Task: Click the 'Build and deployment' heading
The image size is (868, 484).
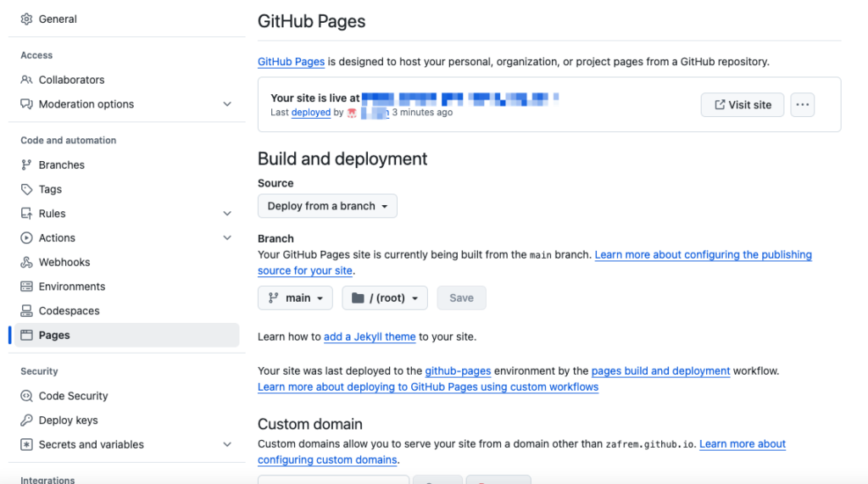Action: [342, 159]
